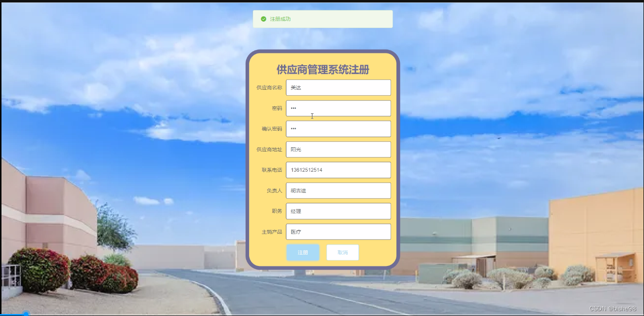Click the 联系电话 input field
The height and width of the screenshot is (316, 644).
[x=338, y=170]
